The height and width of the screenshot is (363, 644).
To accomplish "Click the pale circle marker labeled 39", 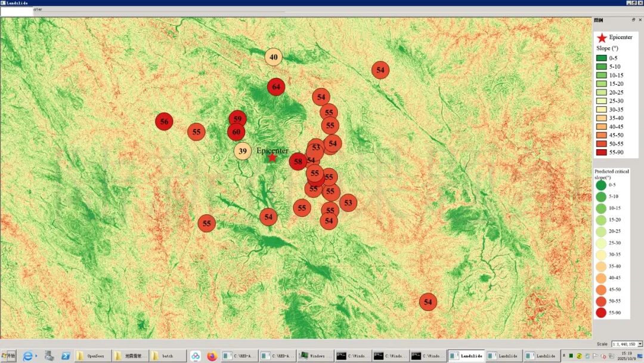I will [242, 151].
